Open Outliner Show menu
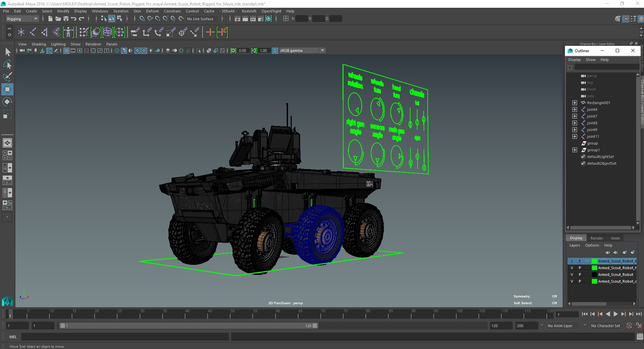Screen dimensions: 644x349 [x=591, y=60]
